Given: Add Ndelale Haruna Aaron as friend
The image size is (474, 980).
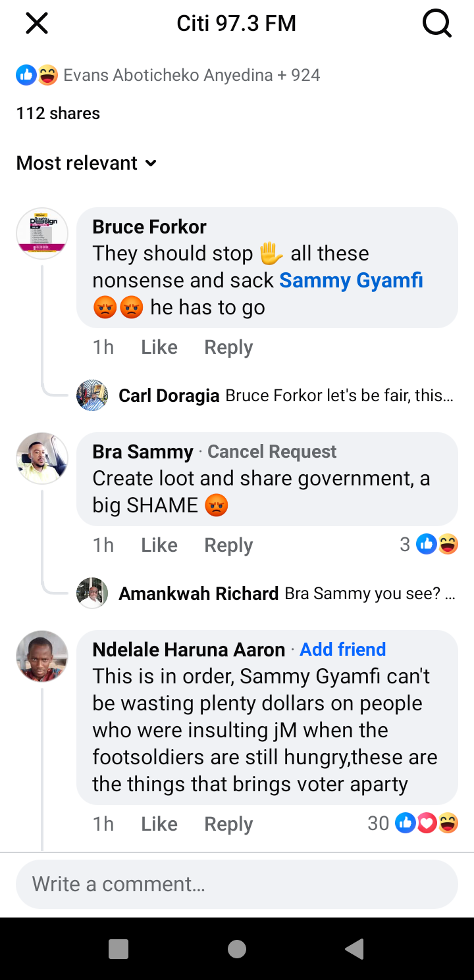Looking at the screenshot, I should pos(343,650).
